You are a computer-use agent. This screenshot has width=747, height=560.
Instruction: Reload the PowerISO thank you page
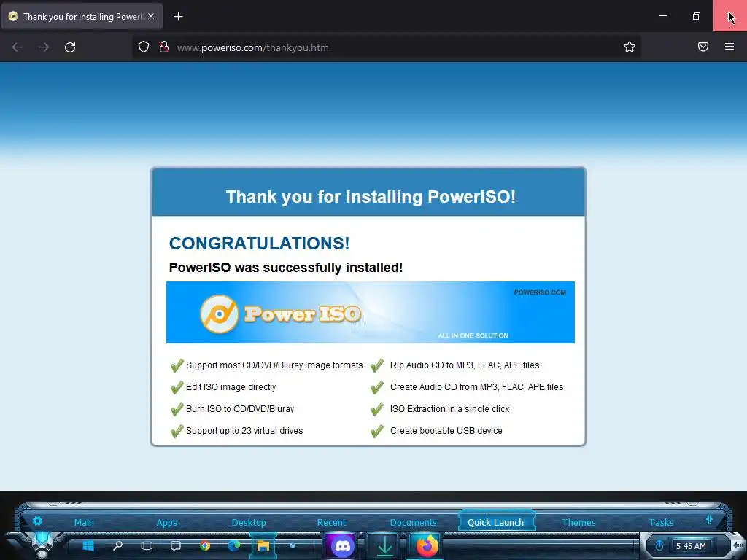pyautogui.click(x=70, y=47)
